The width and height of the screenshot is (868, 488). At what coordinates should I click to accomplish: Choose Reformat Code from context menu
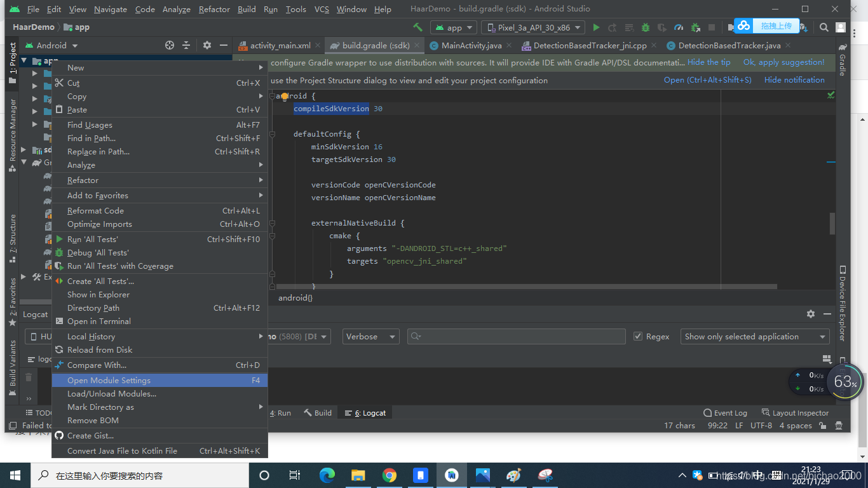(x=159, y=211)
